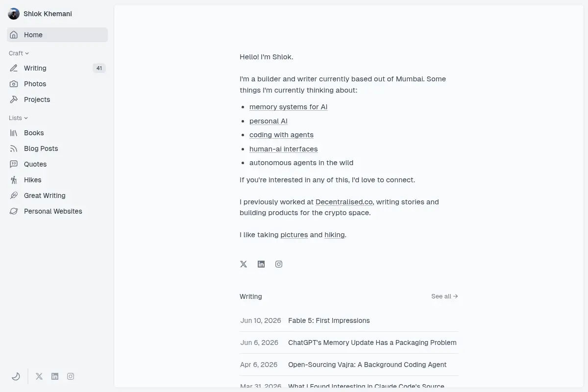Open the Writing sidebar item
Viewport: 588px width, 392px height.
click(x=57, y=68)
